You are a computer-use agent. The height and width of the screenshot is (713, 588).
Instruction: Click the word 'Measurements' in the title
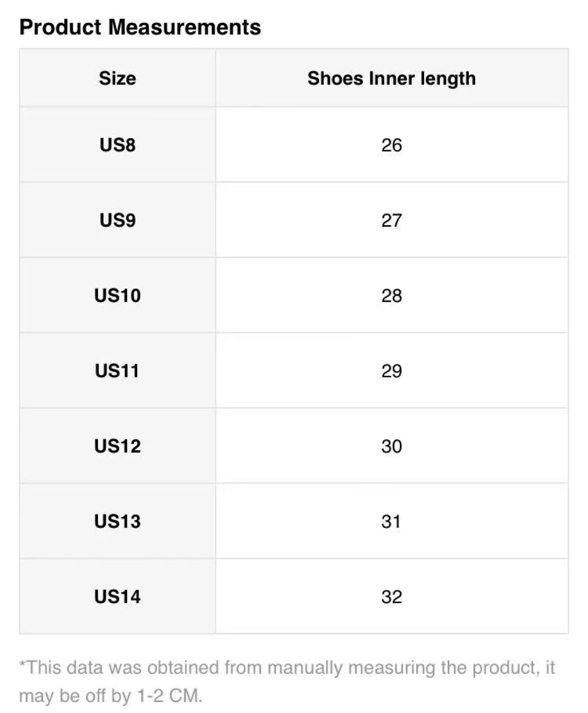[184, 27]
